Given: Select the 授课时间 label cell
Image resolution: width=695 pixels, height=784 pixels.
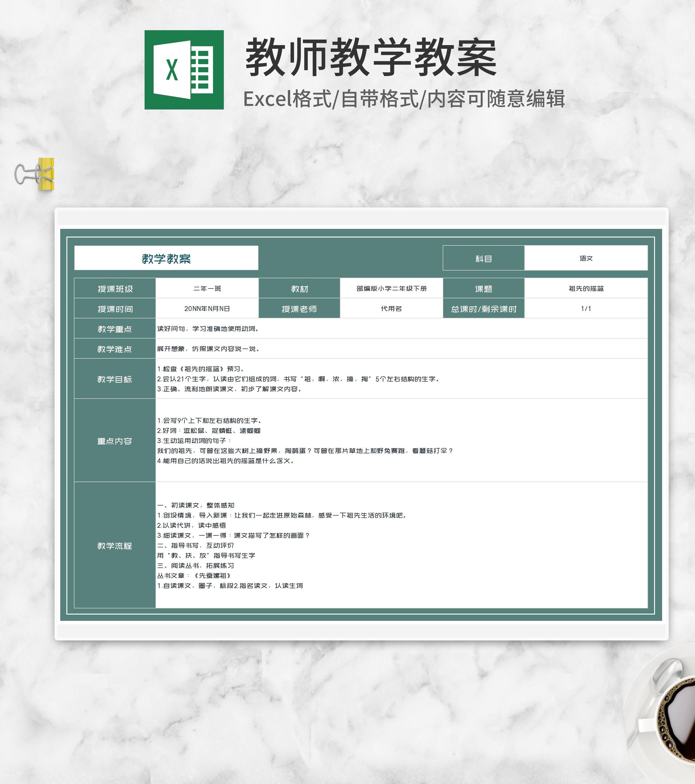Looking at the screenshot, I should click(x=115, y=309).
